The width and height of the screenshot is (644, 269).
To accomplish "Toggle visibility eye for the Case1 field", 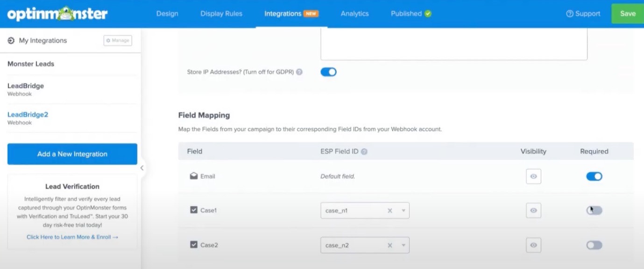I will (x=533, y=211).
